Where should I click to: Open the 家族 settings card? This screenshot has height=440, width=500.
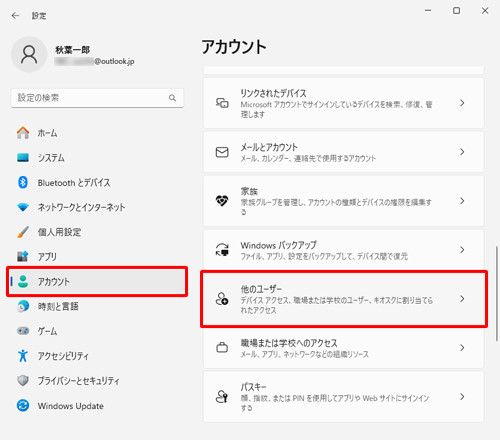tap(344, 201)
